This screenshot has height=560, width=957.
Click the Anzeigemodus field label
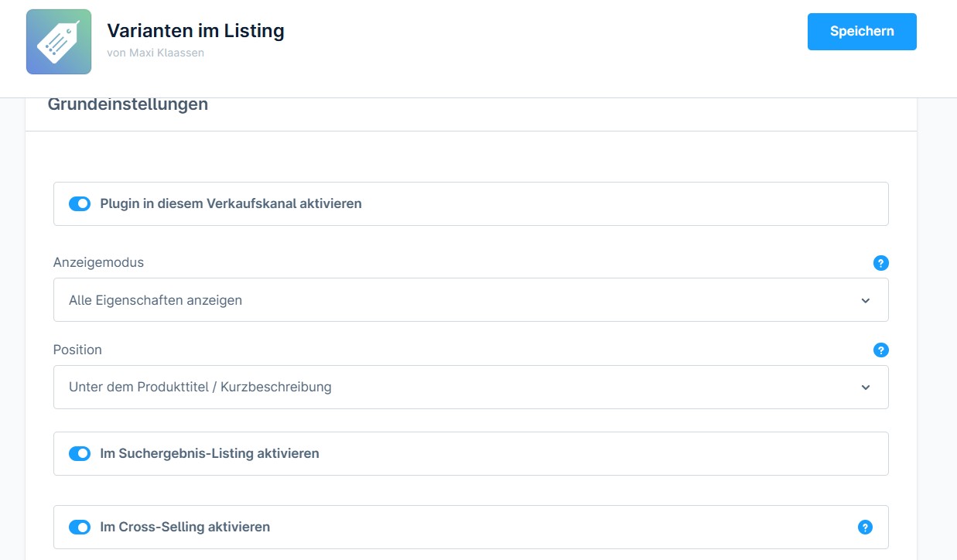click(98, 262)
